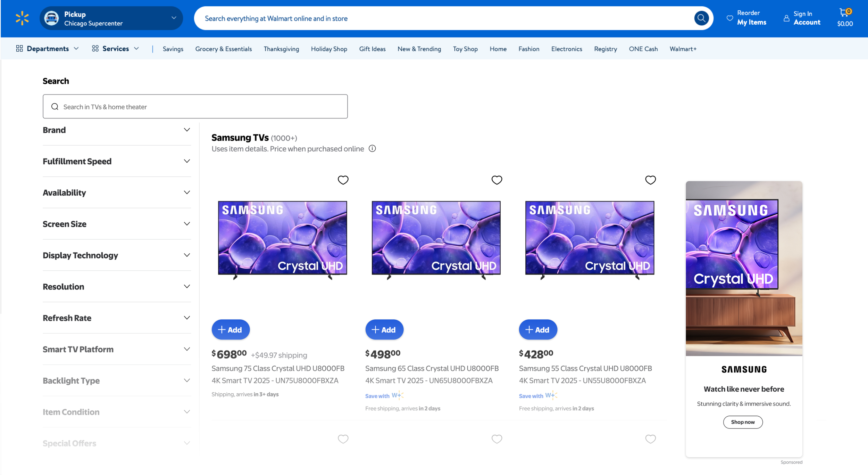Expand the Resolution filter
This screenshot has width=868, height=475.
(x=117, y=286)
